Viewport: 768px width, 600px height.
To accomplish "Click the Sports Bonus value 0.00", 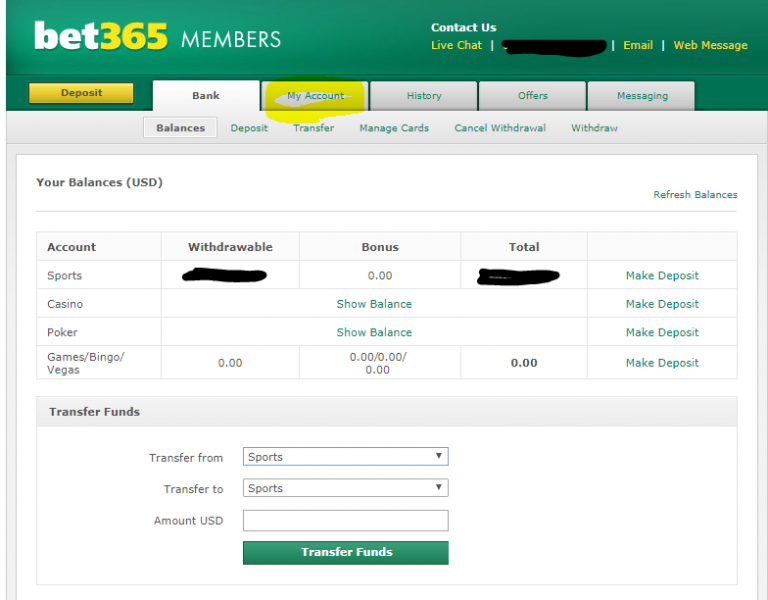I will click(380, 275).
